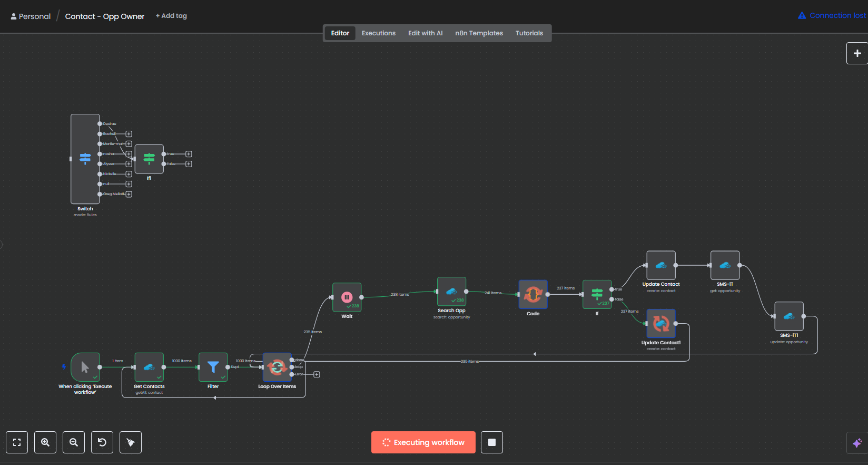Select the Switch node on canvas
Image resolution: width=868 pixels, height=465 pixels.
coord(85,159)
